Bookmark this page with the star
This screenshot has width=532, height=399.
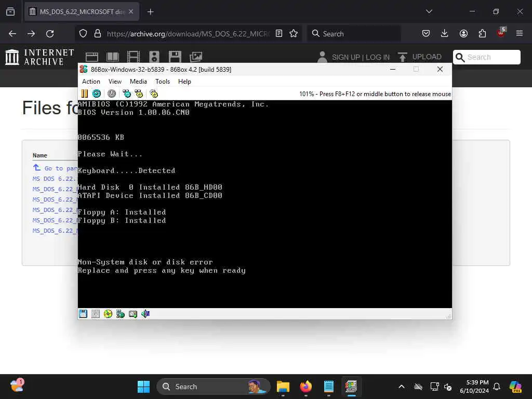294,34
